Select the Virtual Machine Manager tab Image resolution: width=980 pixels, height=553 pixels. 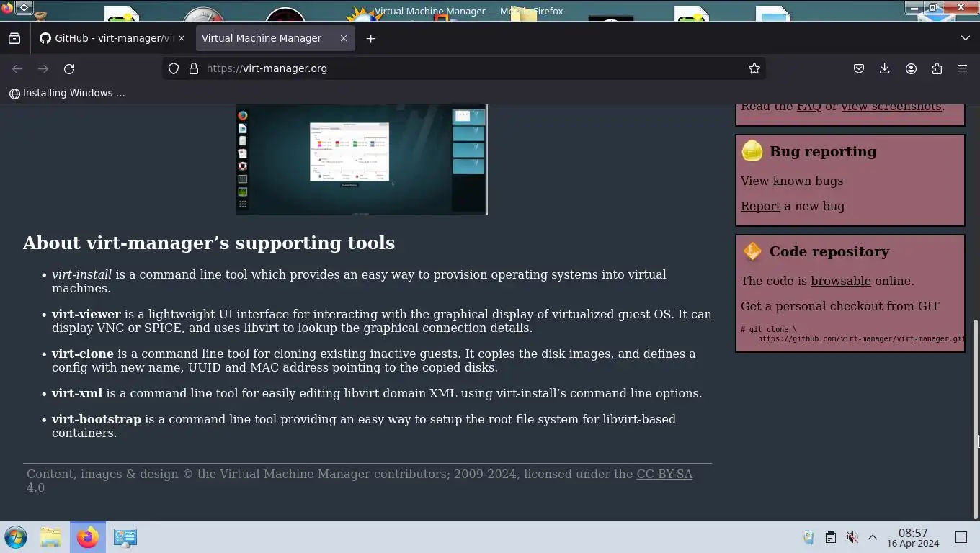pyautogui.click(x=275, y=38)
